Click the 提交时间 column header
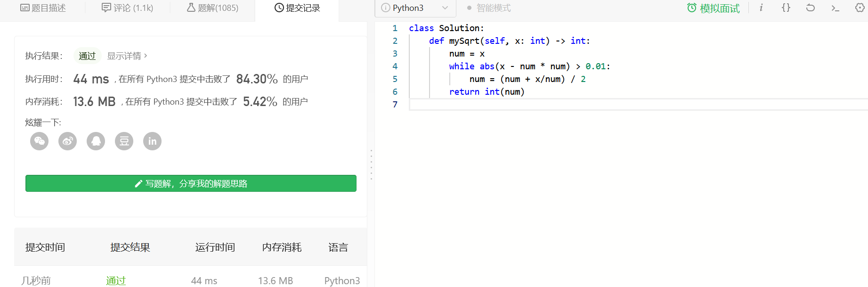The image size is (868, 287). coord(45,247)
